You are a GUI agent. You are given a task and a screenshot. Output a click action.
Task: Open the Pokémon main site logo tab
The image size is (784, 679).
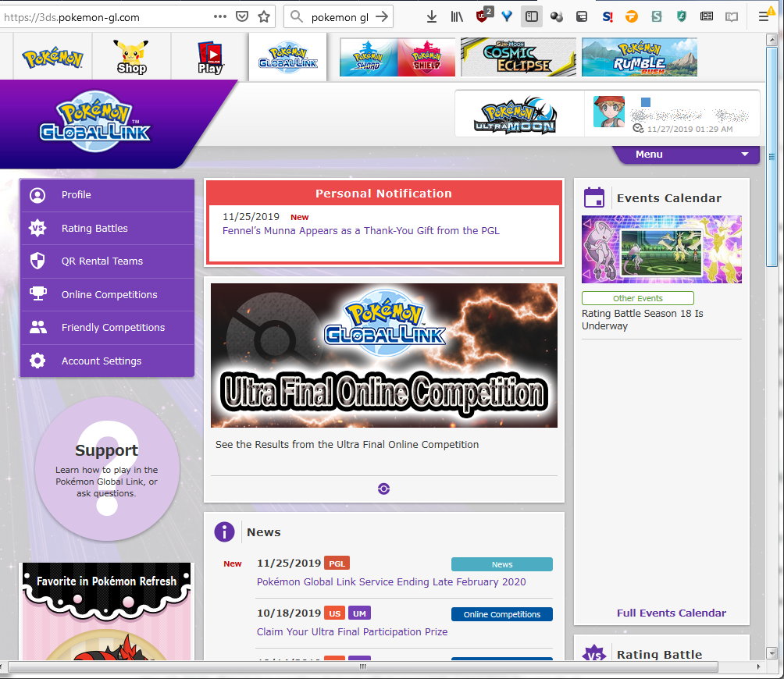(52, 58)
